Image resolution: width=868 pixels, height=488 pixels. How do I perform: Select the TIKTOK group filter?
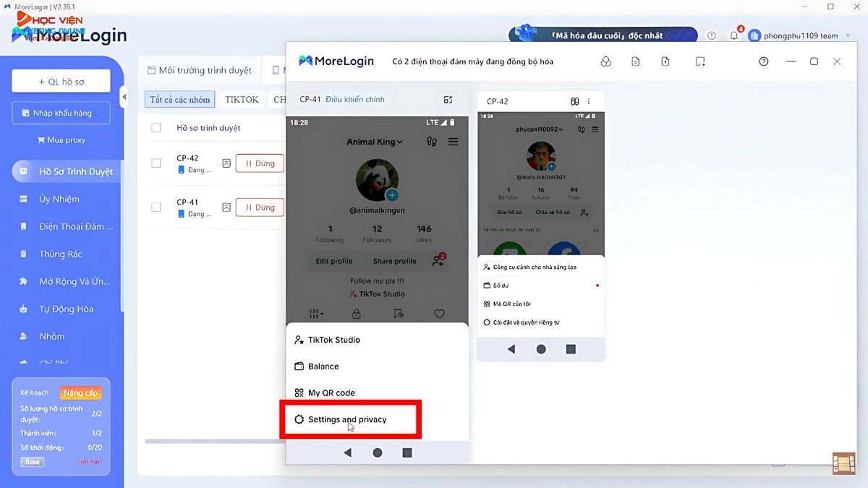[242, 100]
